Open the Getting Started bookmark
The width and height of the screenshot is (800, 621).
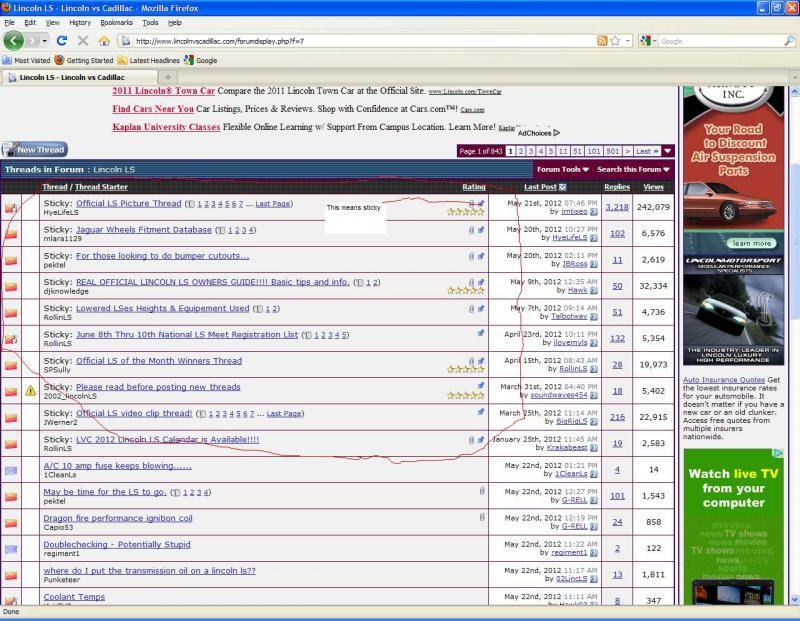click(x=84, y=60)
